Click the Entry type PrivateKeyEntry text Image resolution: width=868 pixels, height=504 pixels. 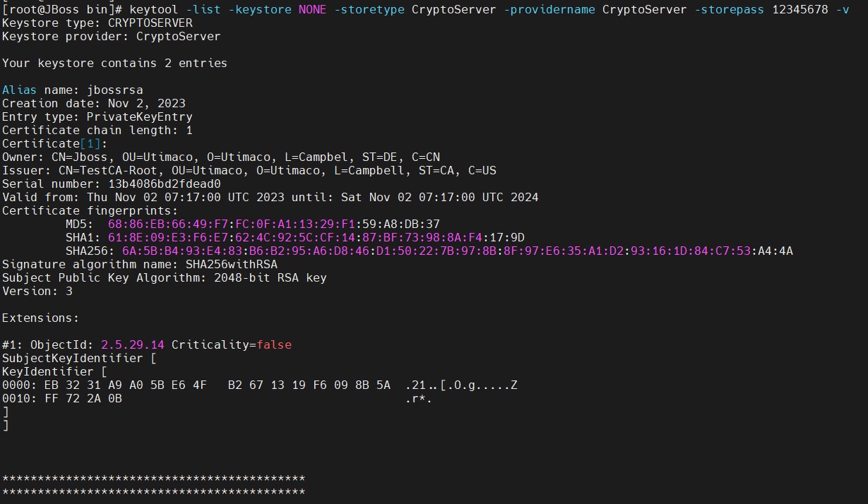click(140, 116)
